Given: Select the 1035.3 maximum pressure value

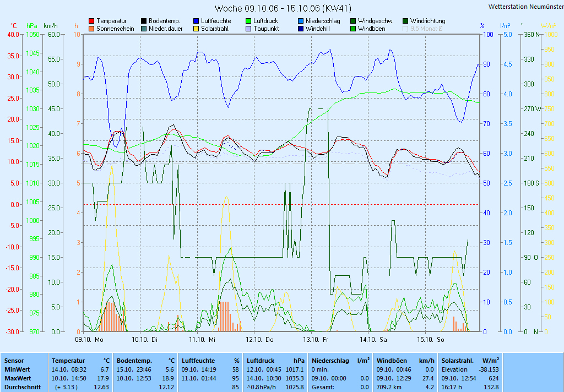Looking at the screenshot, I should (295, 379).
